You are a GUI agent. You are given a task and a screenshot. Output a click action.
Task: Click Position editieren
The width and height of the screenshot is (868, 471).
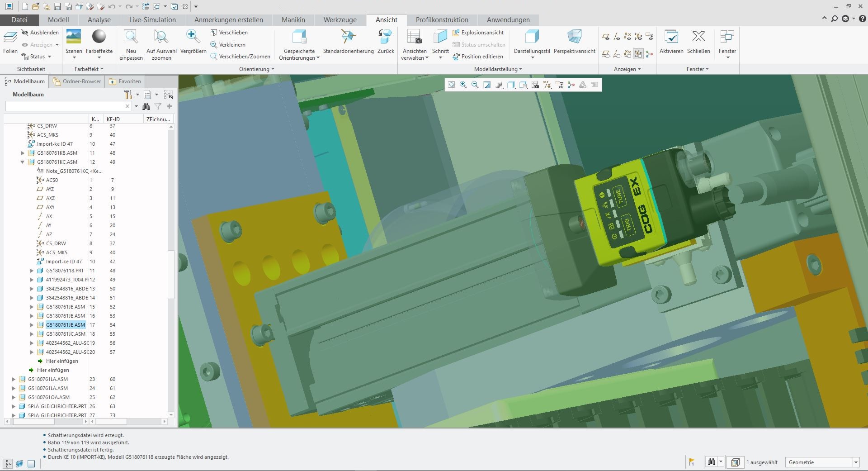pyautogui.click(x=478, y=57)
